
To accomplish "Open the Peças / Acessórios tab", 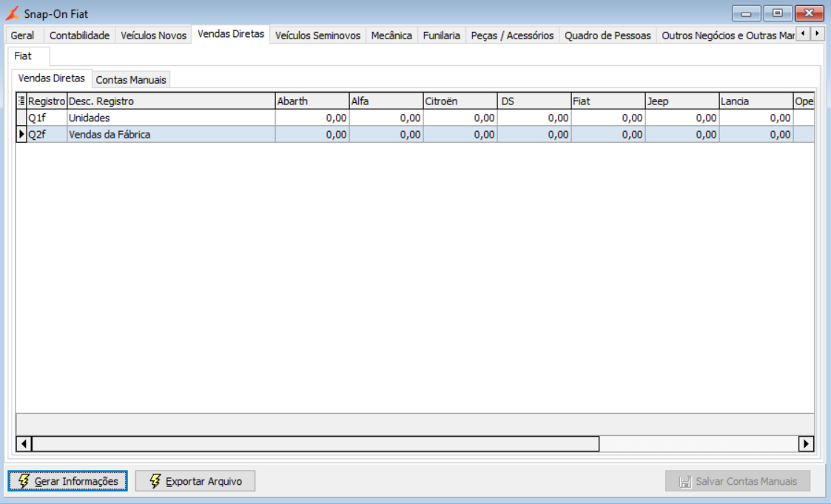I will pyautogui.click(x=513, y=36).
